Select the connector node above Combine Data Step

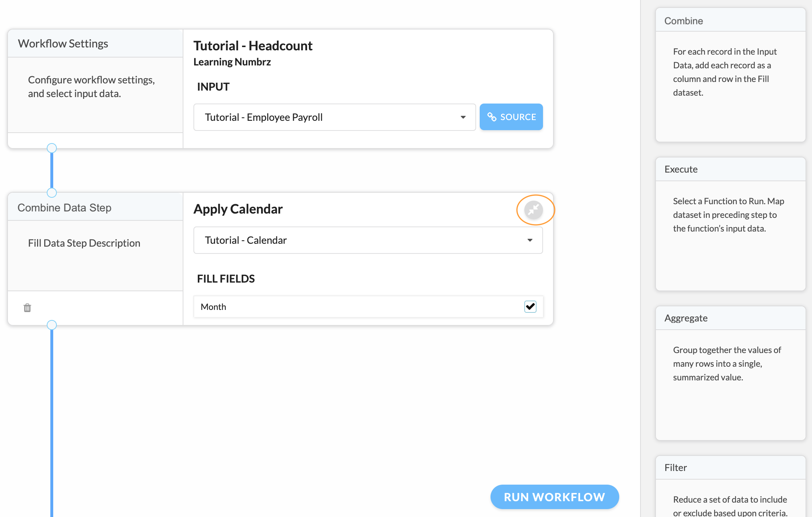pyautogui.click(x=52, y=193)
